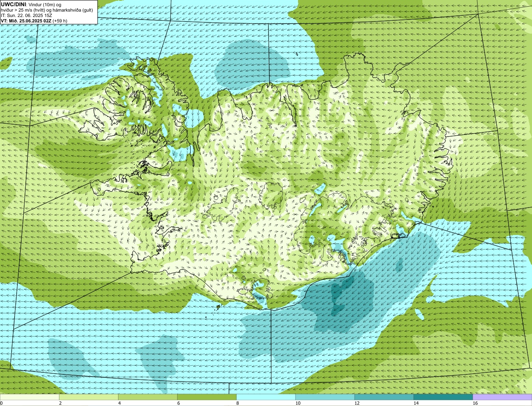This screenshot has width=532, height=406.
Task: Click the pale yellow 0–2 m/s color swatch
Action: [30, 397]
